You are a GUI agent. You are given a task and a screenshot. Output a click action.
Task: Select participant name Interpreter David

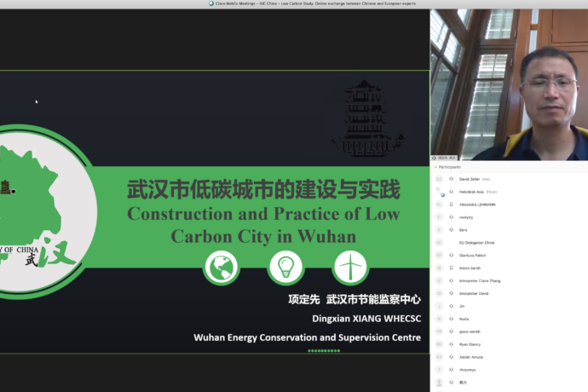pyautogui.click(x=474, y=293)
